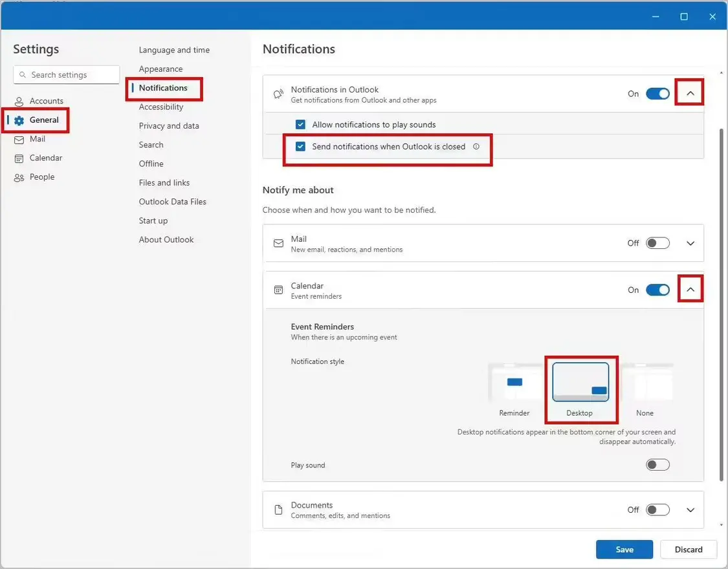Screen dimensions: 728x569
Task: Open About Outlook page
Action: click(x=166, y=241)
